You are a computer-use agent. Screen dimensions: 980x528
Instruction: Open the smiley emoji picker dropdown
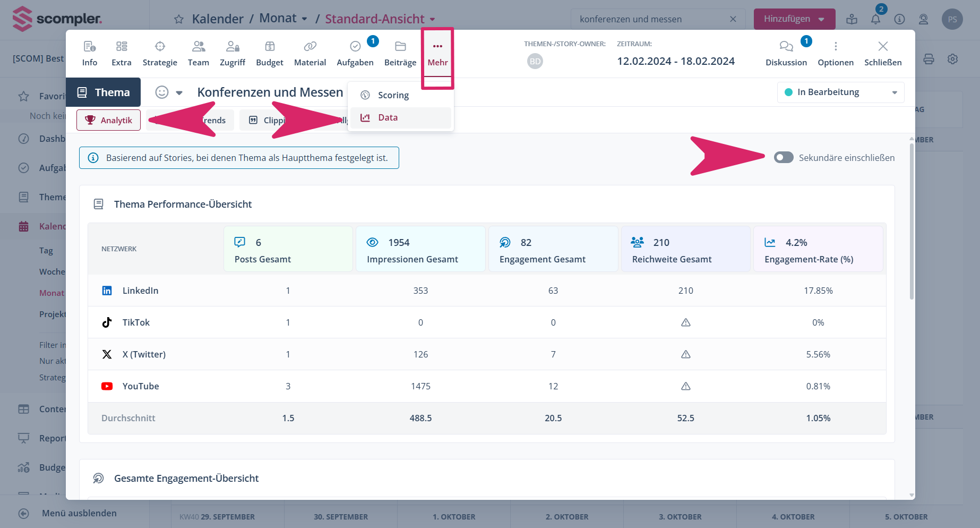coord(168,92)
